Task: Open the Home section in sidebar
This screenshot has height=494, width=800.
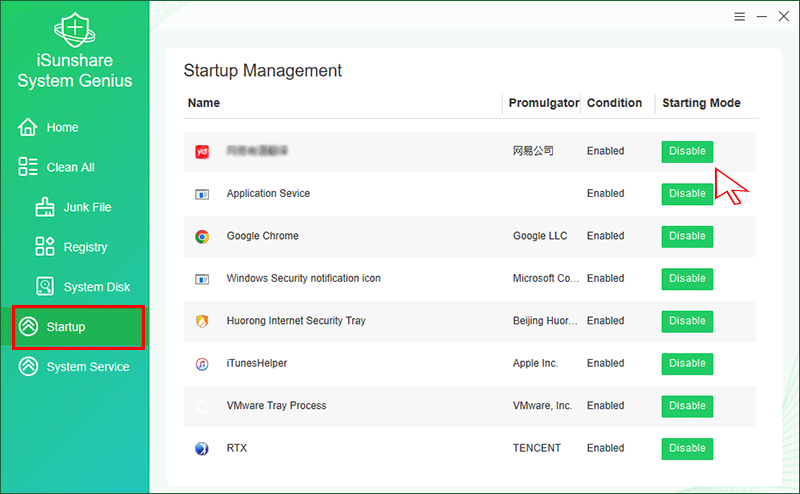Action: click(x=62, y=128)
